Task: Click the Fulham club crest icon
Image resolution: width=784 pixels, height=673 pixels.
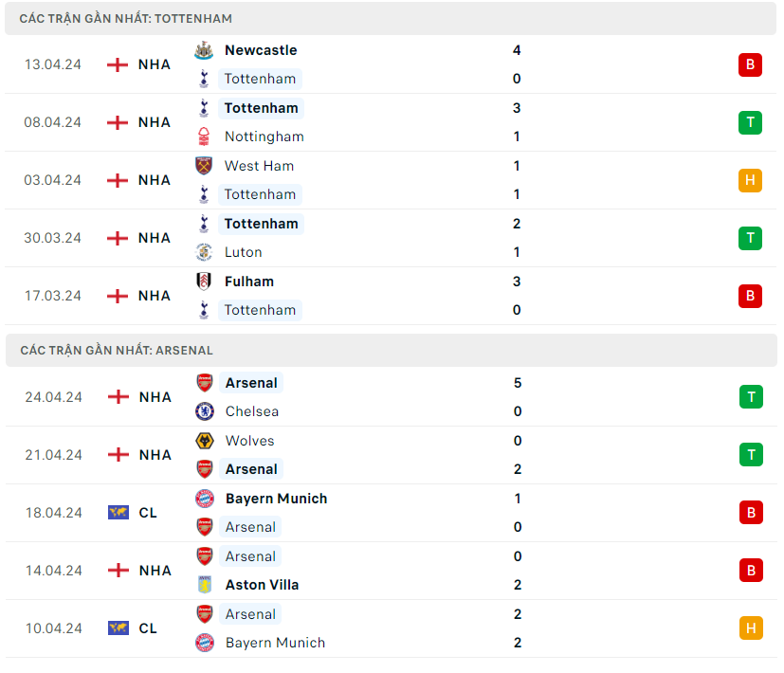Action: pyautogui.click(x=204, y=282)
